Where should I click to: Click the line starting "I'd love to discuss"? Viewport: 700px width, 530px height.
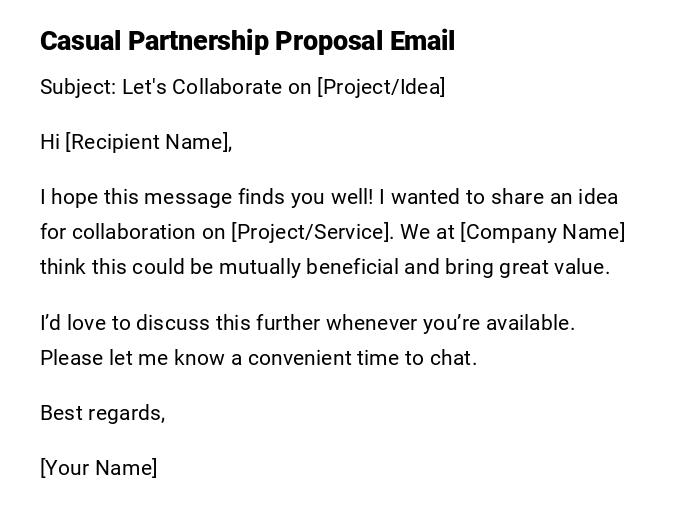[307, 323]
